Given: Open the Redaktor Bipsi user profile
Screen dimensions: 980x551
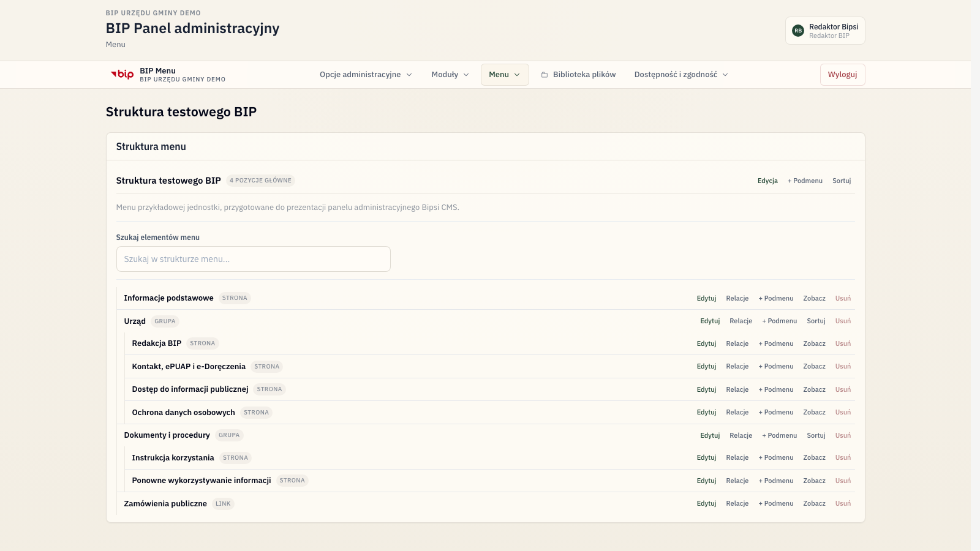Looking at the screenshot, I should 825,31.
